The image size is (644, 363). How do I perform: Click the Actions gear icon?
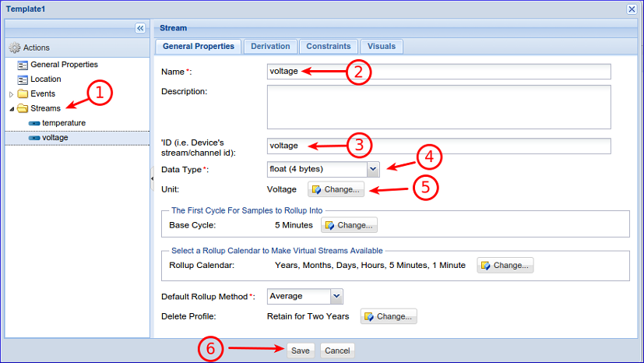tap(14, 48)
